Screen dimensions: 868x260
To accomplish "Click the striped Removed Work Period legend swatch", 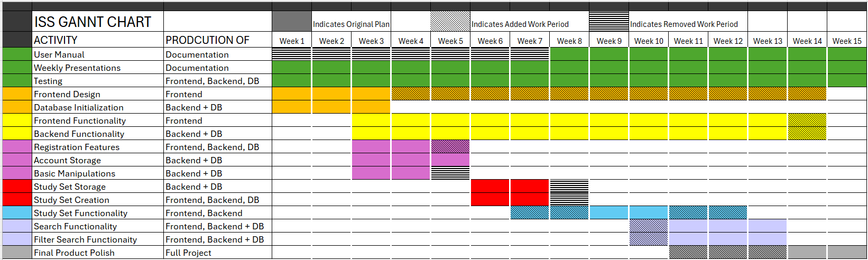I will [x=609, y=22].
